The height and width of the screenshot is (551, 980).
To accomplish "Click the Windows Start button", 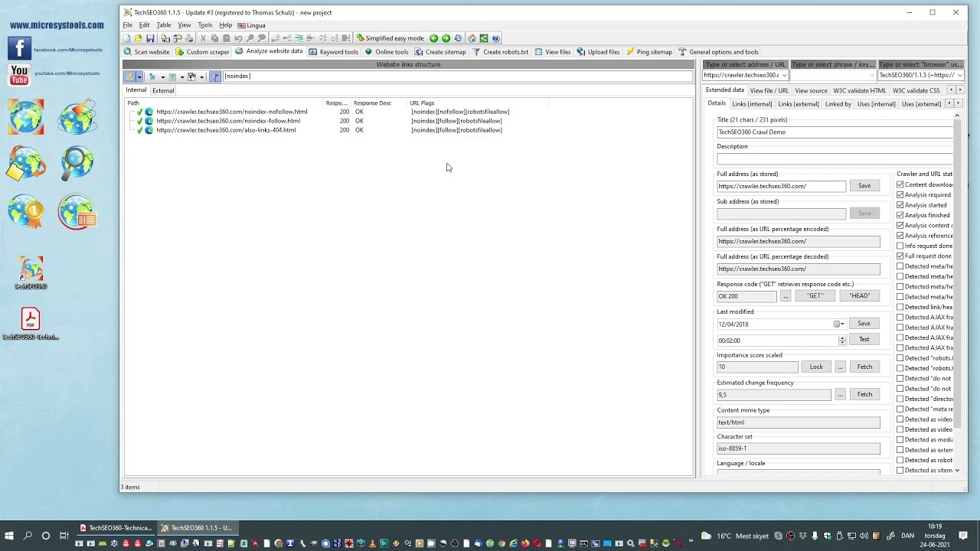I will point(9,536).
